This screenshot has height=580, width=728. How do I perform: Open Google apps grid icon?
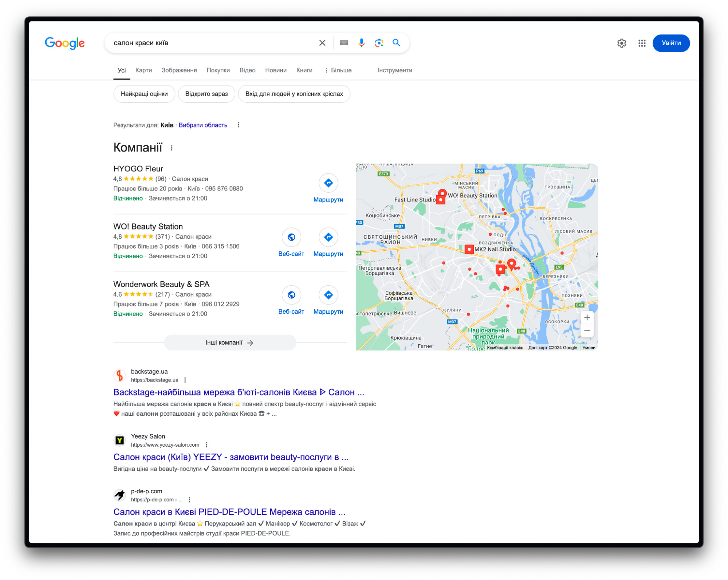pos(642,43)
